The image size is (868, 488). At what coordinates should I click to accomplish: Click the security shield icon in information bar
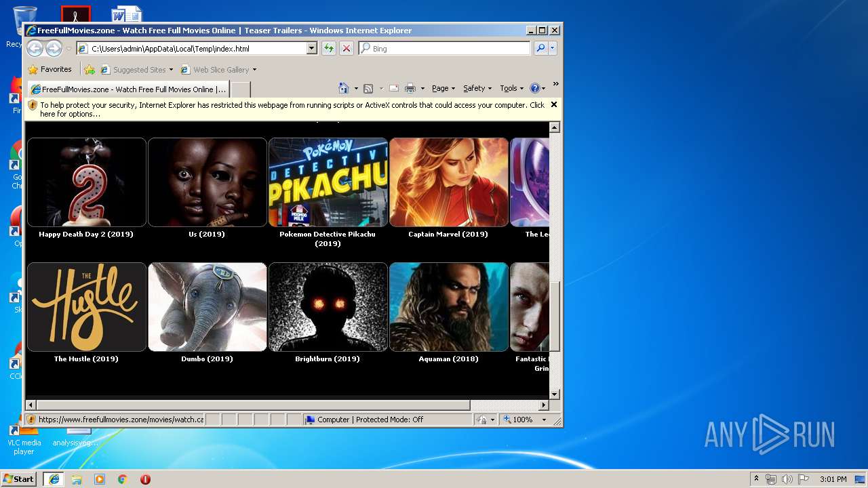(33, 105)
